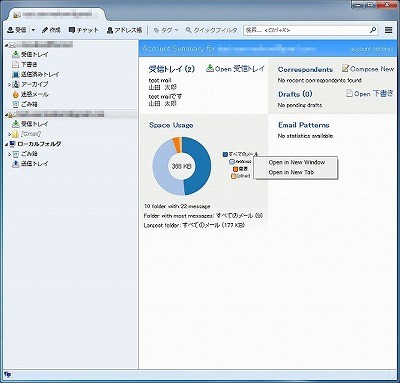This screenshot has width=400, height=383.
Task: Open the hamburger application menu
Action: 388,30
